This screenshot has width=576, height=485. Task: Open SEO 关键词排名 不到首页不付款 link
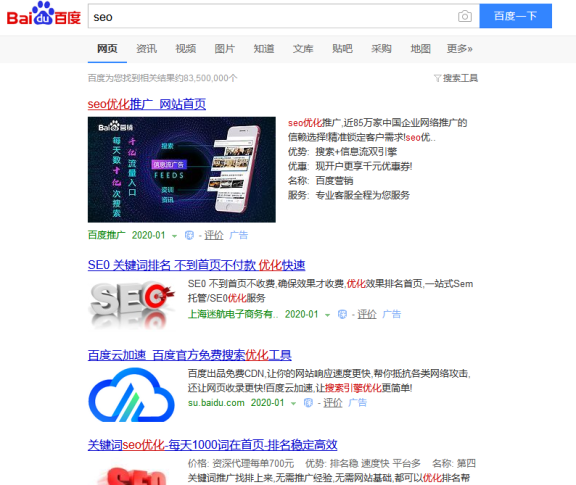(197, 265)
